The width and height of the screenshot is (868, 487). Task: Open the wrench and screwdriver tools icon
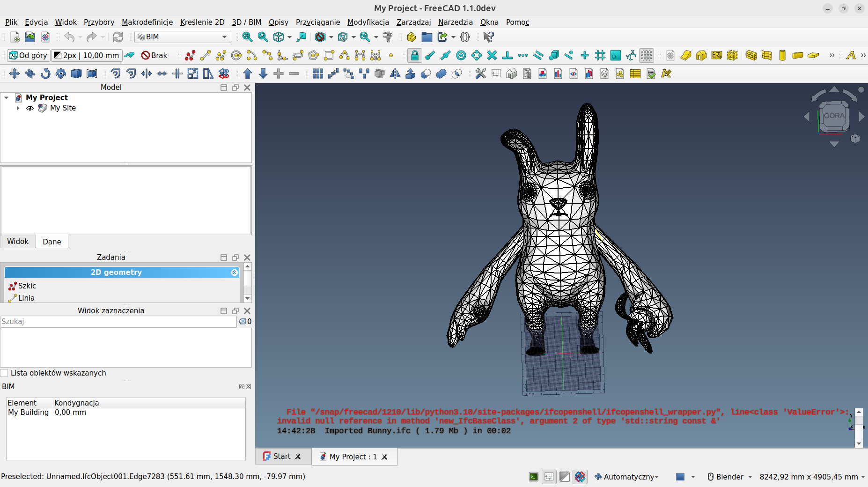coord(480,74)
